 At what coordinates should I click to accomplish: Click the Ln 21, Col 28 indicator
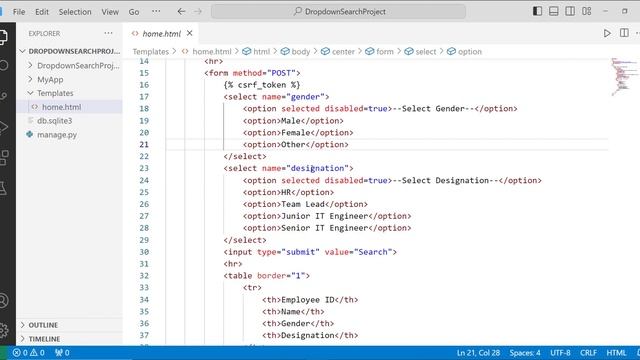478,353
